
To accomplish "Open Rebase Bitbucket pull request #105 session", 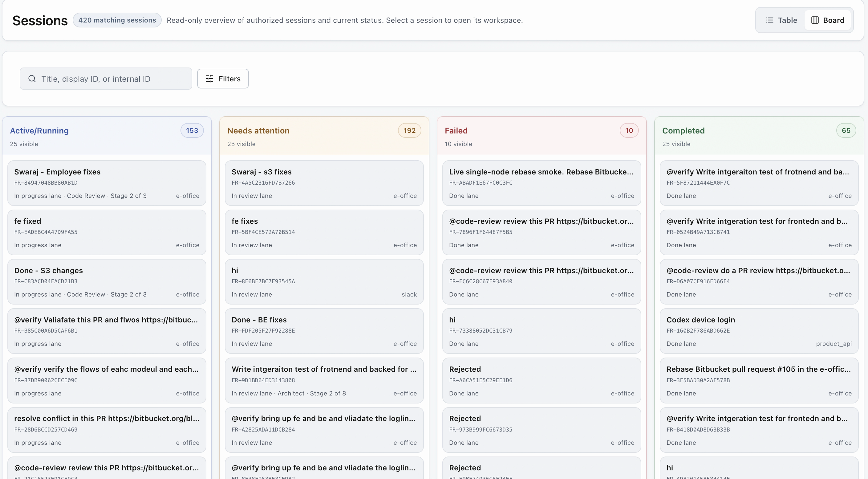I will [759, 381].
